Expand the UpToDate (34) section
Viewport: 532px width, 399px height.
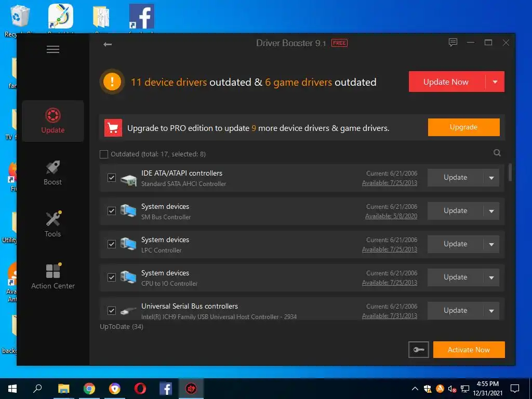point(122,327)
